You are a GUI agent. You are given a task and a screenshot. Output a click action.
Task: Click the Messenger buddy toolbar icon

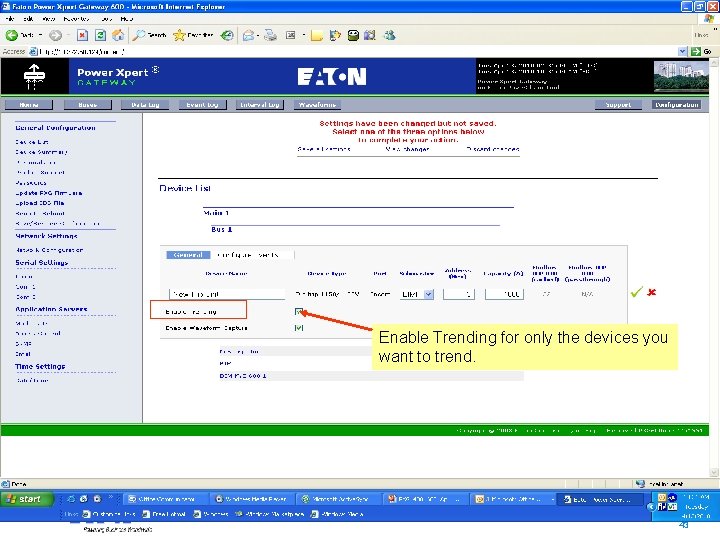(x=390, y=35)
